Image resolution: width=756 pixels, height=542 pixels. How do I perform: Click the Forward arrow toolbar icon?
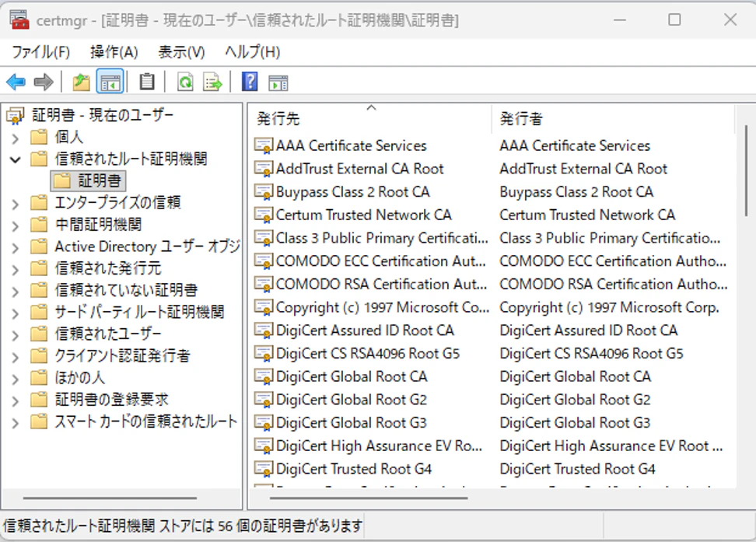44,82
